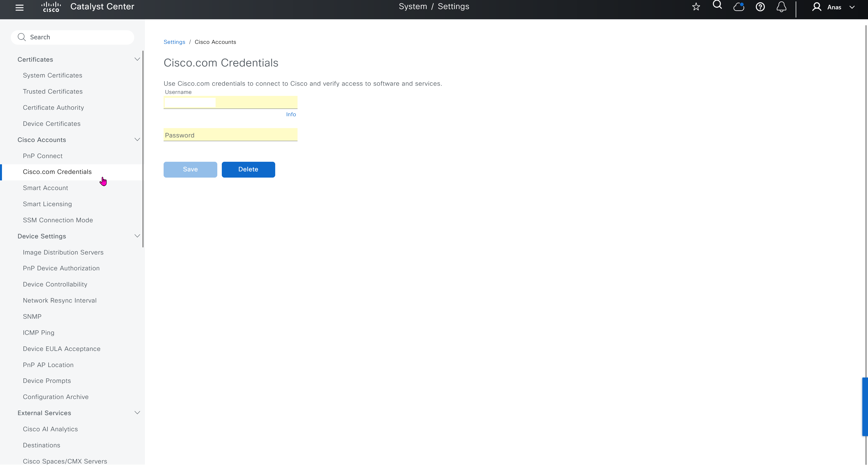The width and height of the screenshot is (868, 468).
Task: Select Smart Account in sidebar
Action: coord(45,188)
